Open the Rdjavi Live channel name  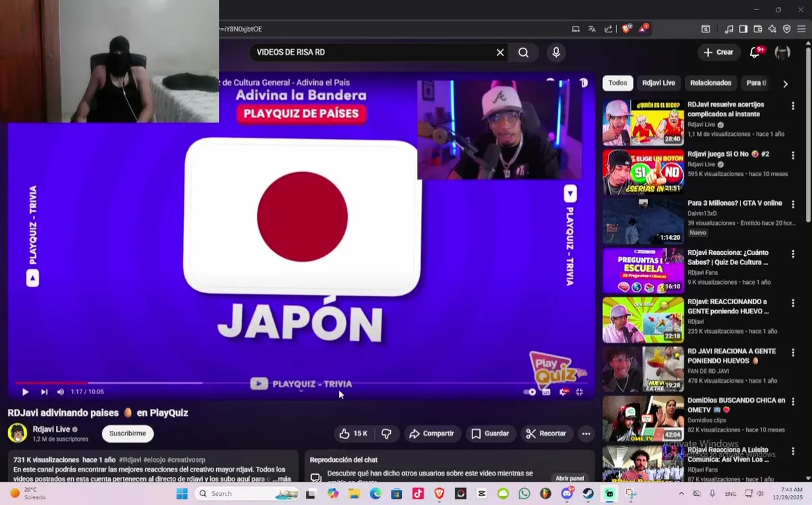point(51,429)
